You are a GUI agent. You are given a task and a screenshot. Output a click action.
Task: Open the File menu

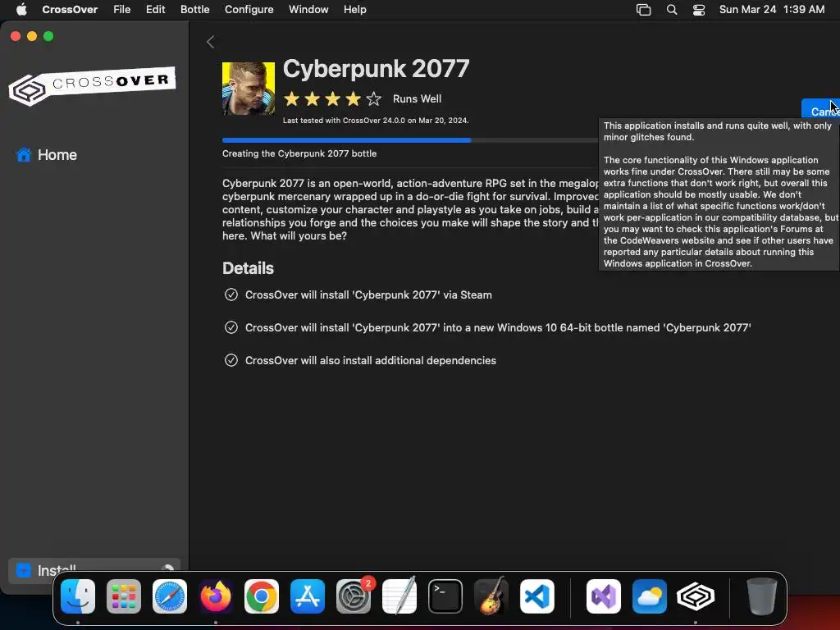(x=121, y=9)
